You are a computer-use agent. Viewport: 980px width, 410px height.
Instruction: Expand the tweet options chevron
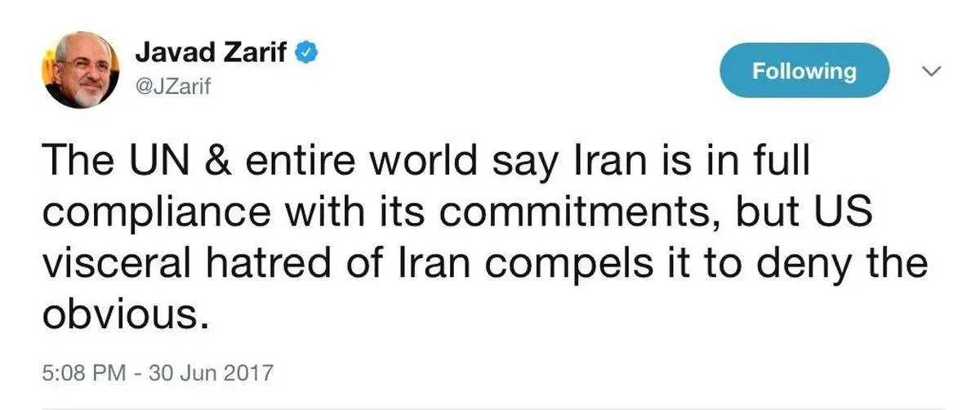[932, 71]
